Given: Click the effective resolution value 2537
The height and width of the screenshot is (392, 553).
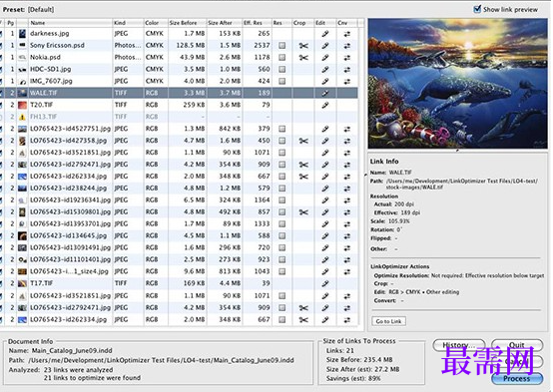Looking at the screenshot, I should coord(263,46).
